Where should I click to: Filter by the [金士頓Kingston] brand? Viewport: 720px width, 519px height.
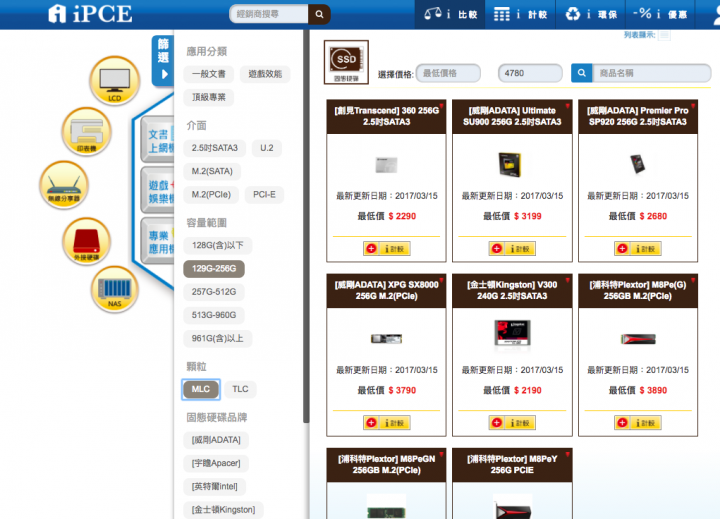(x=224, y=510)
